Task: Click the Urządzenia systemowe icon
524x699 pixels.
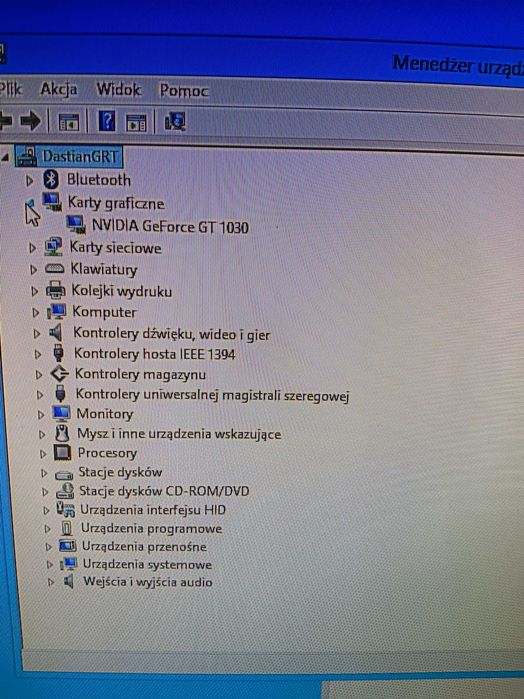Action: (x=69, y=564)
